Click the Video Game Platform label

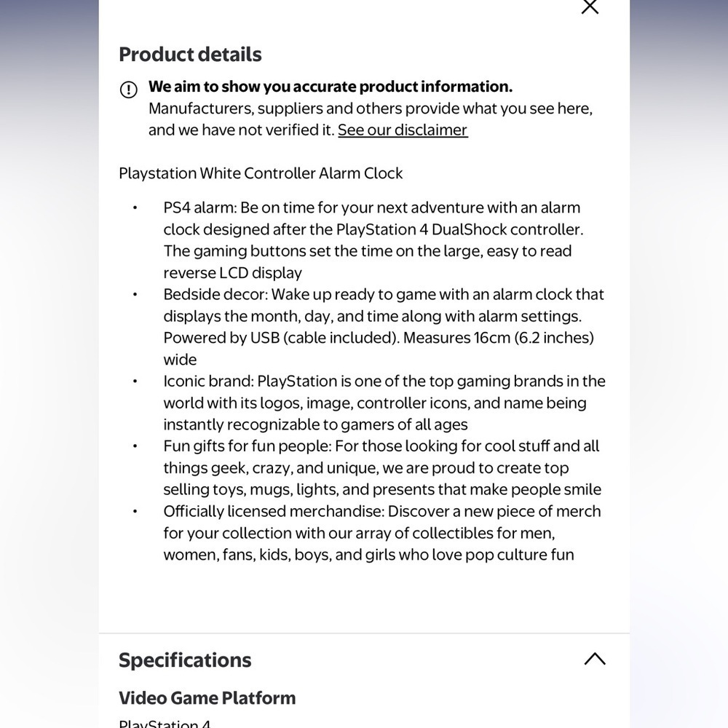(207, 698)
